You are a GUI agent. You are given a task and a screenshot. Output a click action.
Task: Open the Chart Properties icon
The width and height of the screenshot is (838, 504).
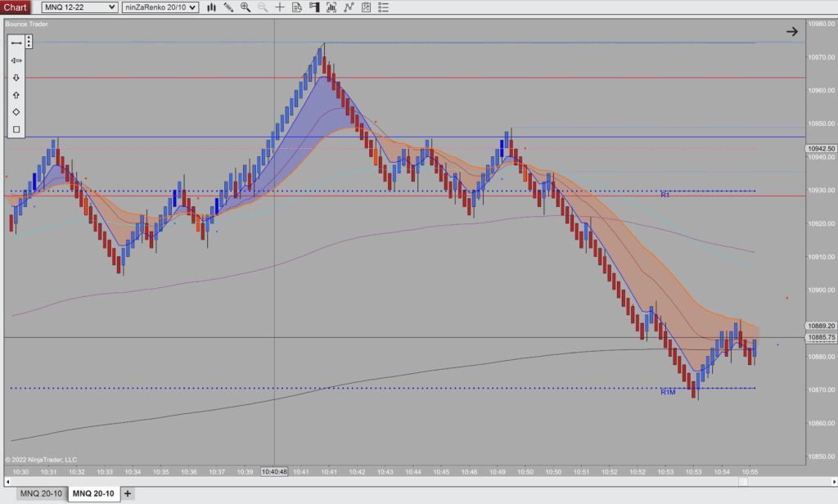tap(366, 7)
